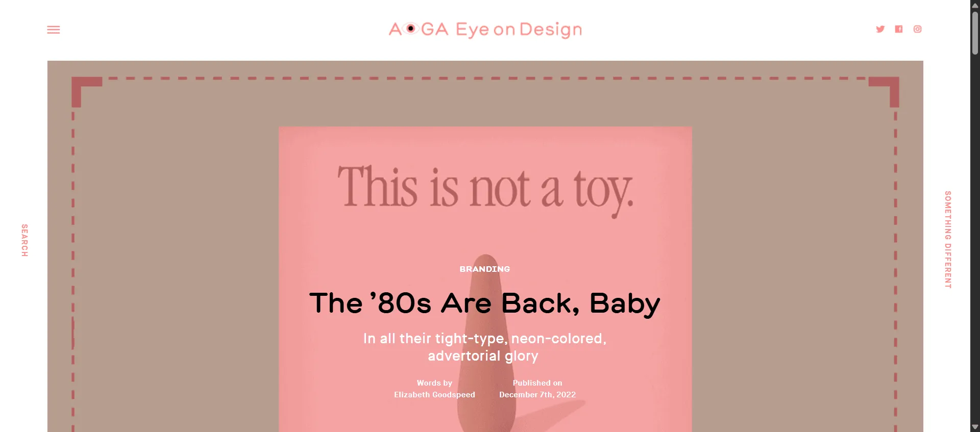Open the Twitter social icon
This screenshot has height=432, width=980.
coord(880,29)
